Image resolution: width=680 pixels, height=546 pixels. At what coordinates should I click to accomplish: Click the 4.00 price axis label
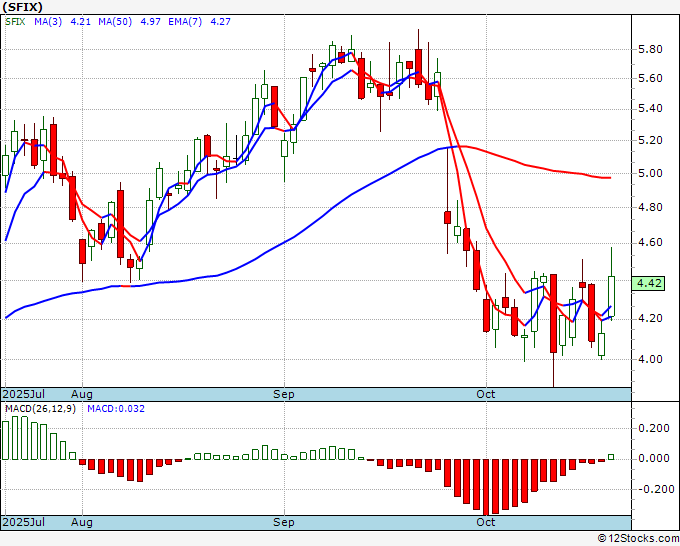650,359
